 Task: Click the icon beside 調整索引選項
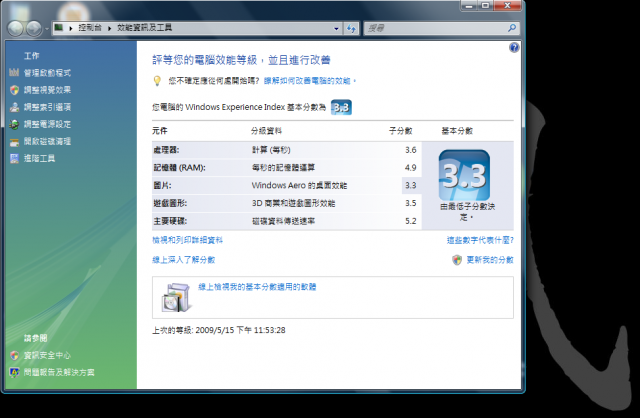(x=14, y=107)
